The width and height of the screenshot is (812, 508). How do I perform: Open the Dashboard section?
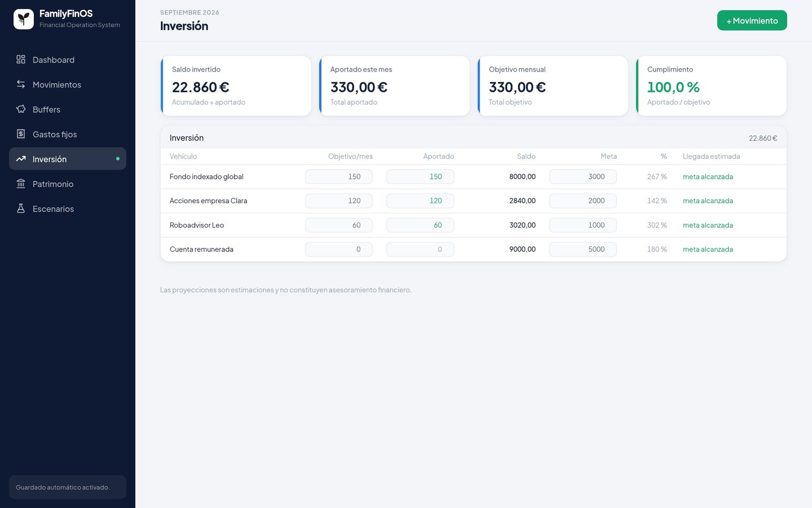(67, 59)
